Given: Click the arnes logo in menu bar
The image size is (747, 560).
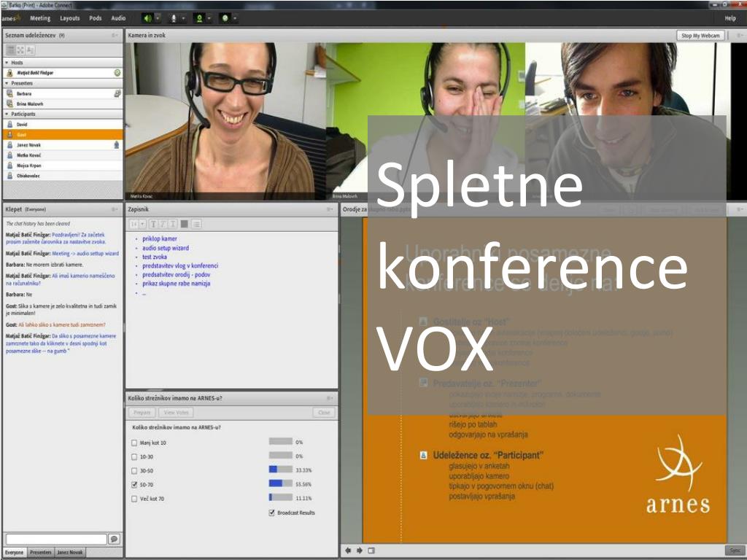Looking at the screenshot, I should coord(10,18).
